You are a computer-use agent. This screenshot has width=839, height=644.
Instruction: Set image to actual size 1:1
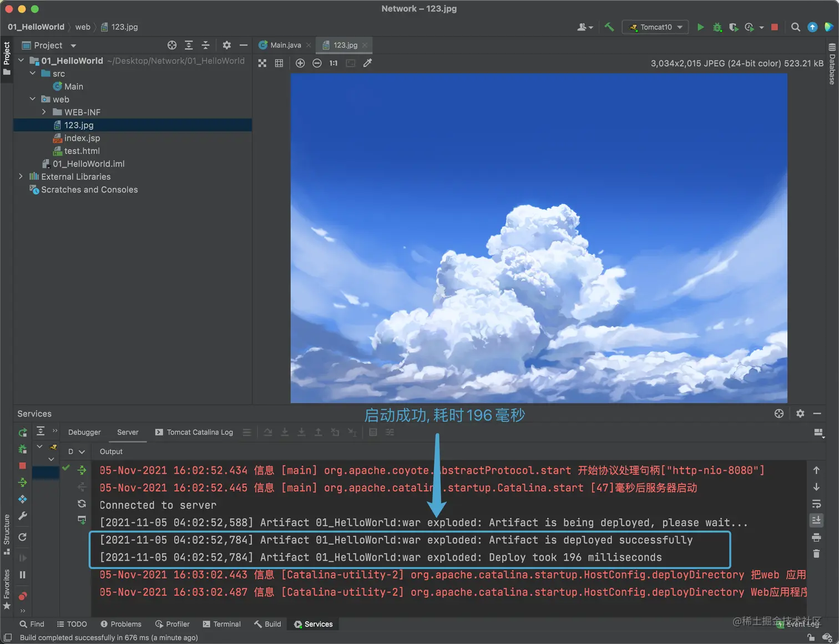[333, 63]
